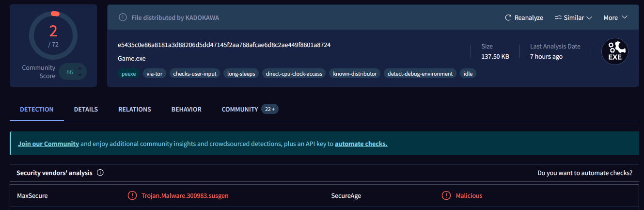
Task: Downvote the community score with down arrow
Action: (79, 76)
